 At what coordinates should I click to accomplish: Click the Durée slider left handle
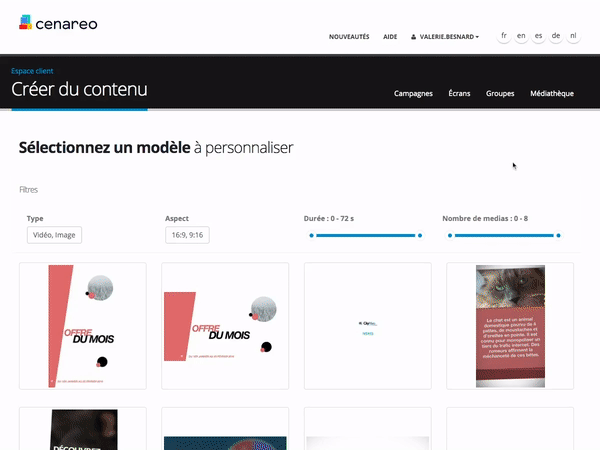(311, 235)
